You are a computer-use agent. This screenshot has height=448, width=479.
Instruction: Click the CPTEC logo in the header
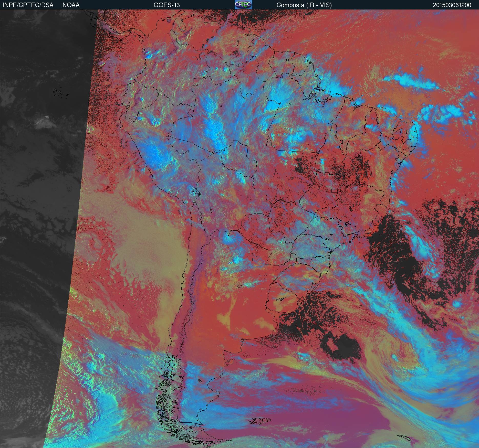243,5
